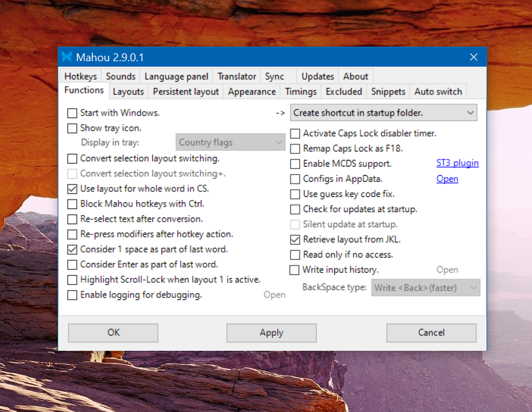The height and width of the screenshot is (412, 532).
Task: Click the Cancel button
Action: coord(431,333)
